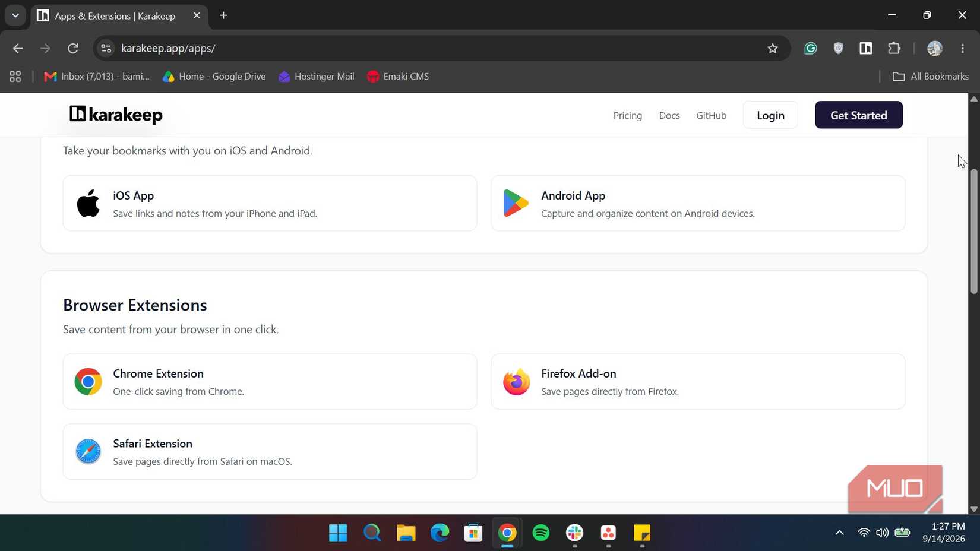Open the Gmail Inbox bookmark
The height and width of the screenshot is (551, 980).
(97, 76)
